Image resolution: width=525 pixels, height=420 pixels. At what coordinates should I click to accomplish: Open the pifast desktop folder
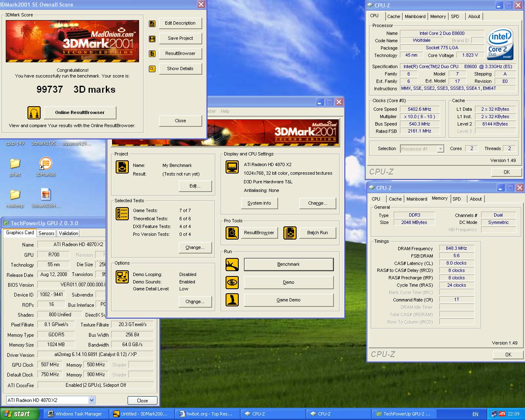click(15, 167)
